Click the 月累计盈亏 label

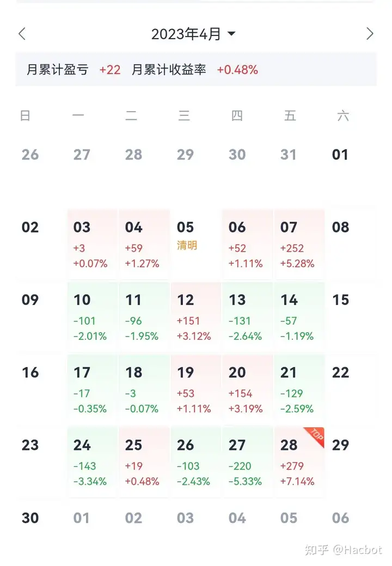point(58,70)
